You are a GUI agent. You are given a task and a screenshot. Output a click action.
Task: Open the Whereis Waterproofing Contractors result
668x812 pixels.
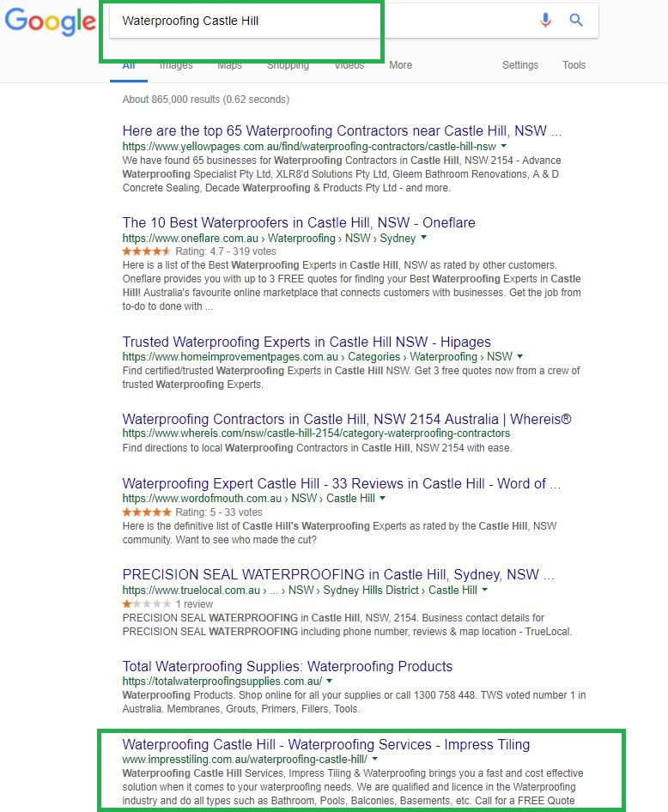point(347,419)
